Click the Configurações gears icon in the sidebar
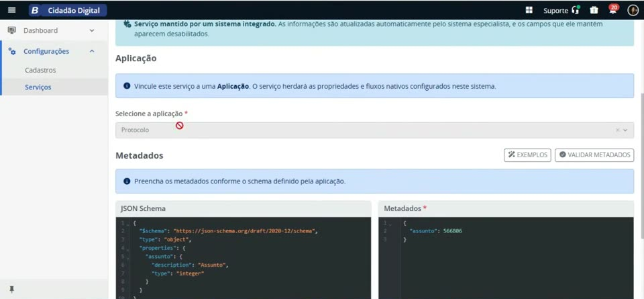 12,52
